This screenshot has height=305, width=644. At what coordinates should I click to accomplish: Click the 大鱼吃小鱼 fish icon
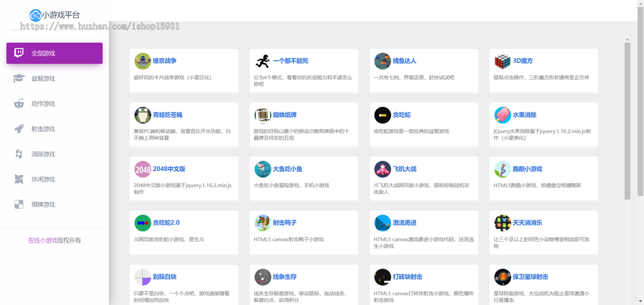click(x=262, y=169)
